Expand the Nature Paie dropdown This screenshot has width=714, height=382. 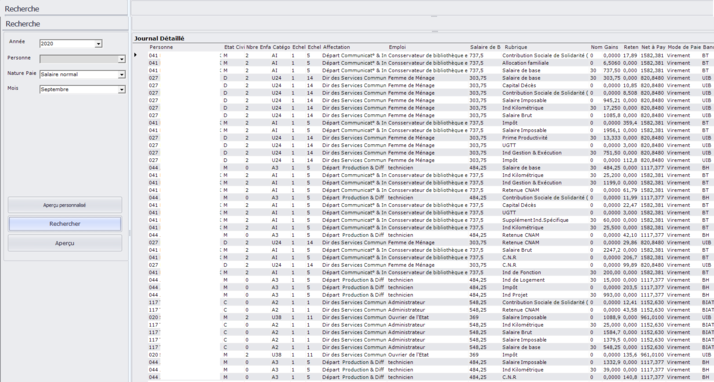122,75
